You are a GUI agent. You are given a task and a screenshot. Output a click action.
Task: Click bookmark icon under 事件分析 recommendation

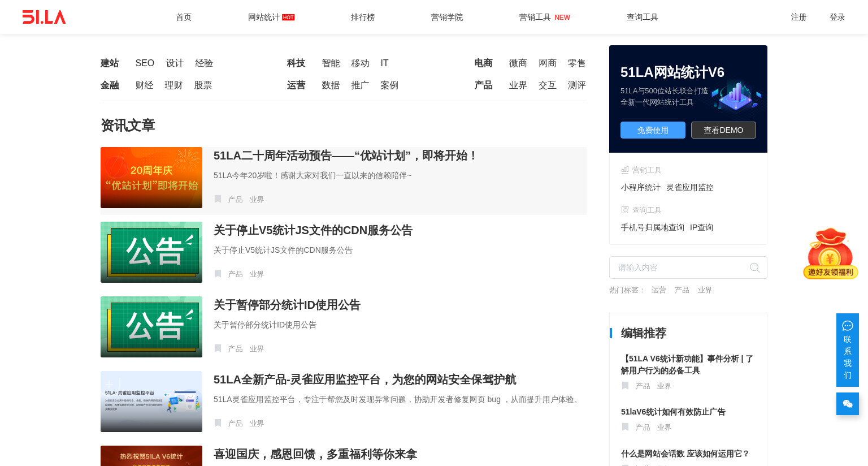[625, 386]
